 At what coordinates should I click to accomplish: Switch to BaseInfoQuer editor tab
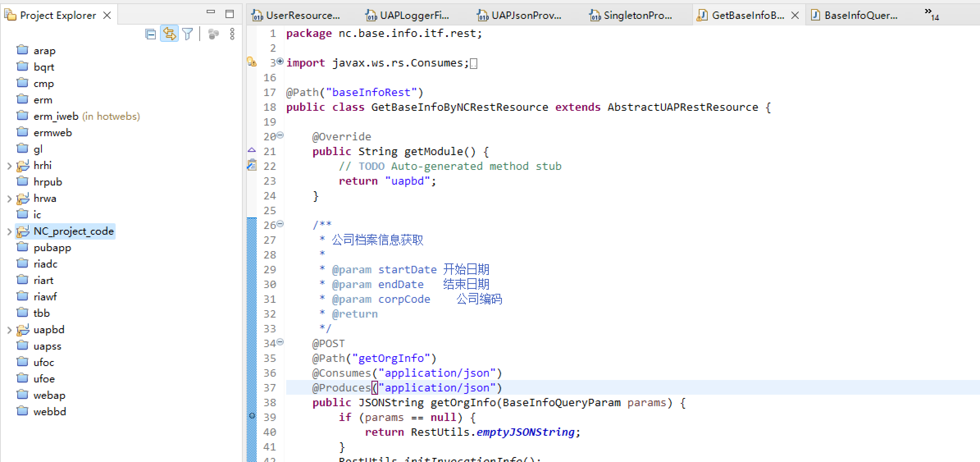click(x=860, y=16)
